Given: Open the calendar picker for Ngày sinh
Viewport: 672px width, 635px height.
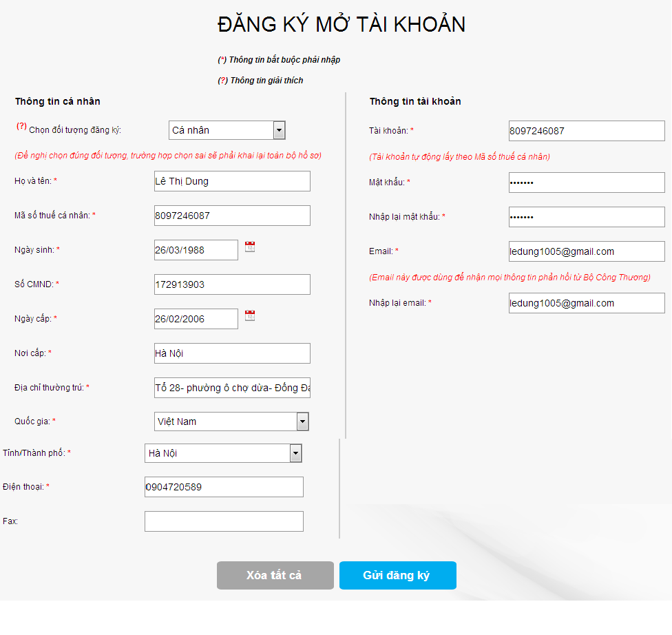Looking at the screenshot, I should click(x=250, y=247).
